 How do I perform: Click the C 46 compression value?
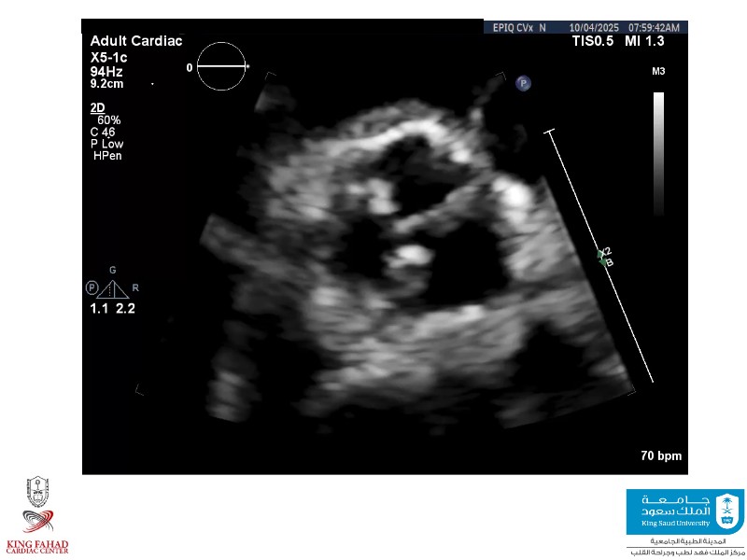[x=103, y=133]
